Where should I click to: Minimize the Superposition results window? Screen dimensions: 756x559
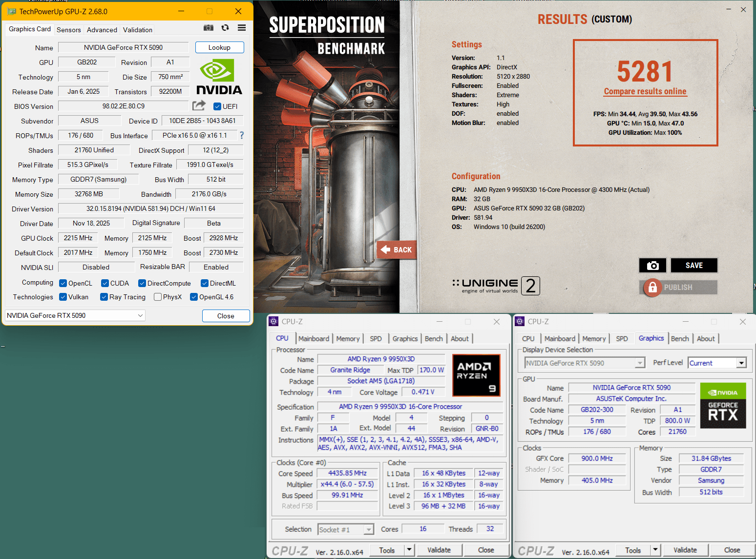click(x=728, y=10)
